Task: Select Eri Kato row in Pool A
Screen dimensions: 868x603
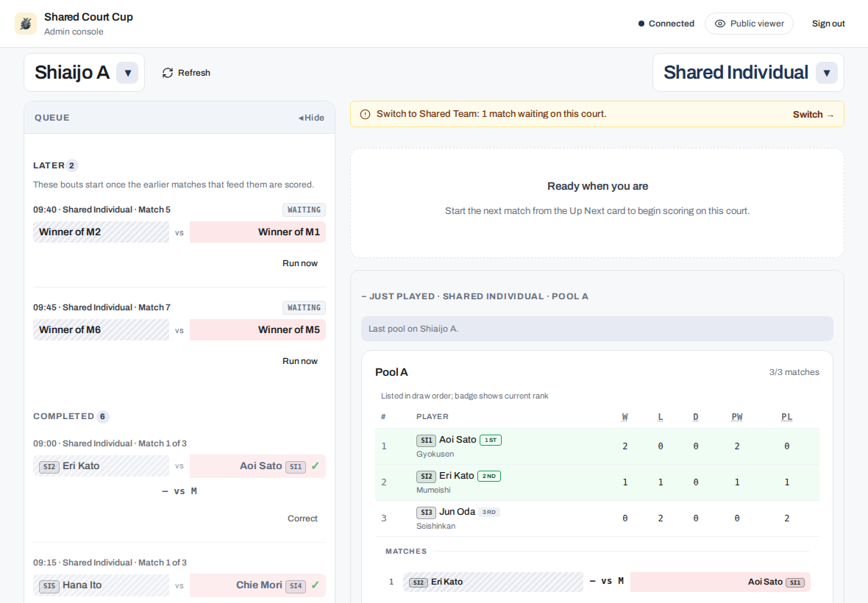Action: click(597, 482)
